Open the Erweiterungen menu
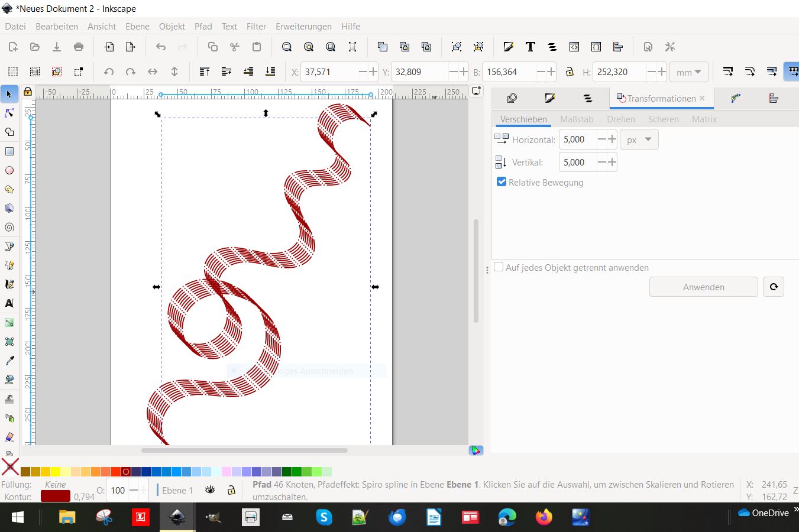The image size is (799, 532). pos(303,27)
